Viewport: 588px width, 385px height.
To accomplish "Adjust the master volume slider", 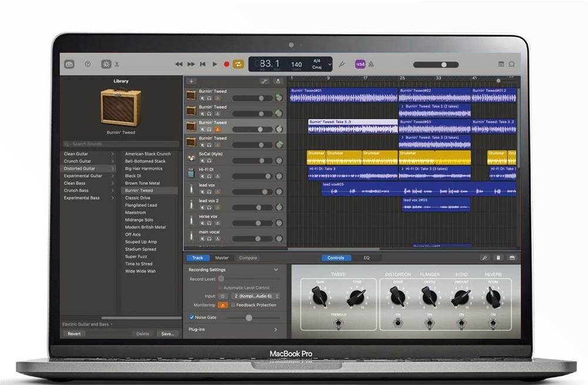I will point(436,65).
